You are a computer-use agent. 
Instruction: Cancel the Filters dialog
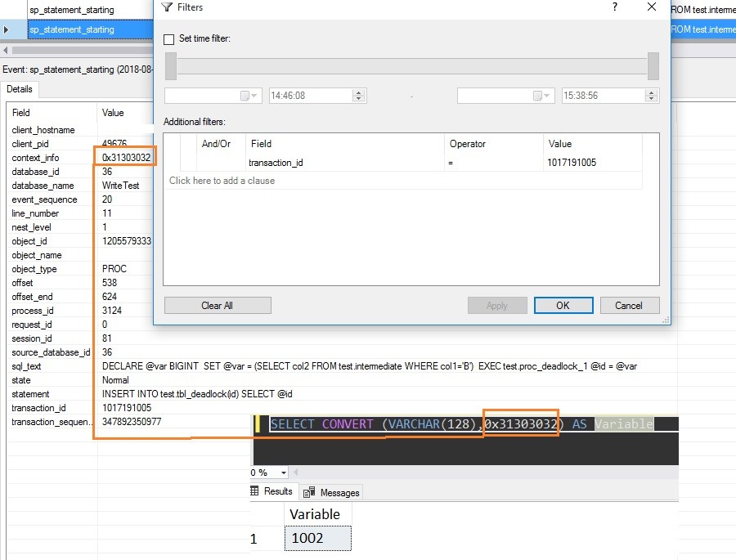click(x=629, y=305)
